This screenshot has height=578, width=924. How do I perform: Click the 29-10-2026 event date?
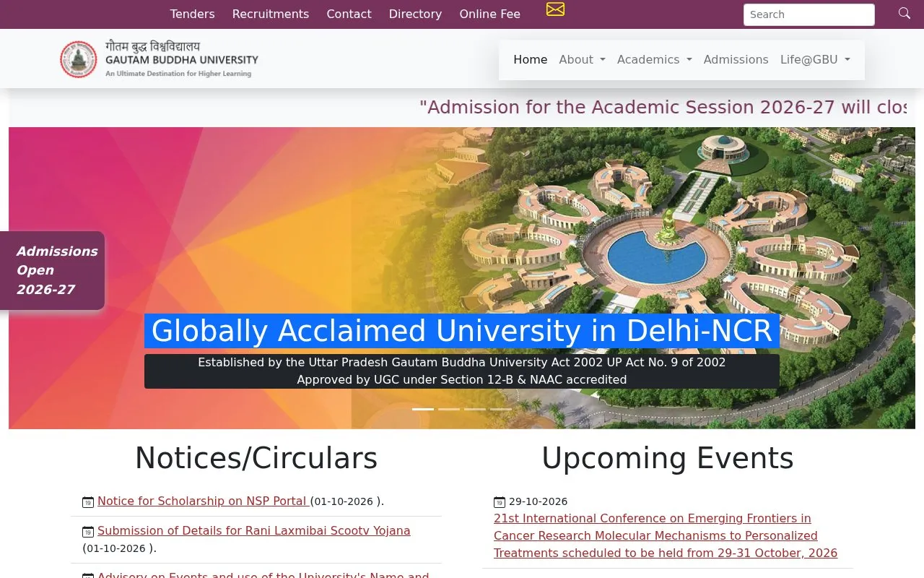(538, 501)
